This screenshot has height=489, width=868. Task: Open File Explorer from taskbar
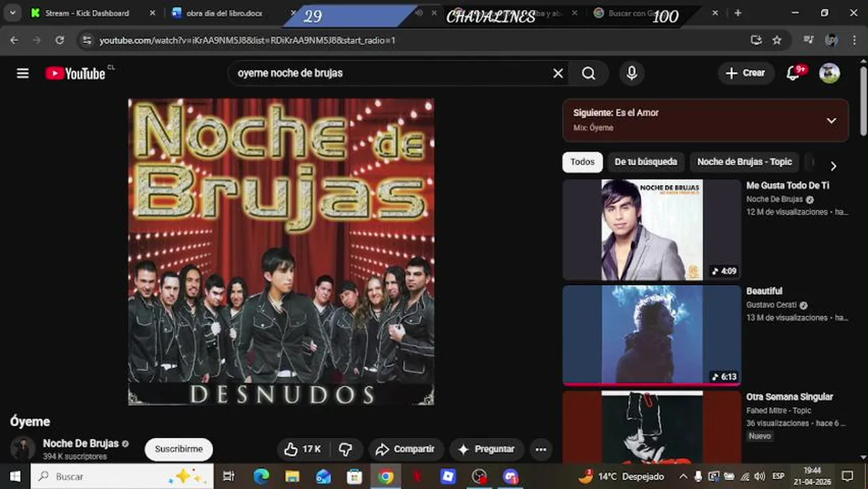click(292, 476)
